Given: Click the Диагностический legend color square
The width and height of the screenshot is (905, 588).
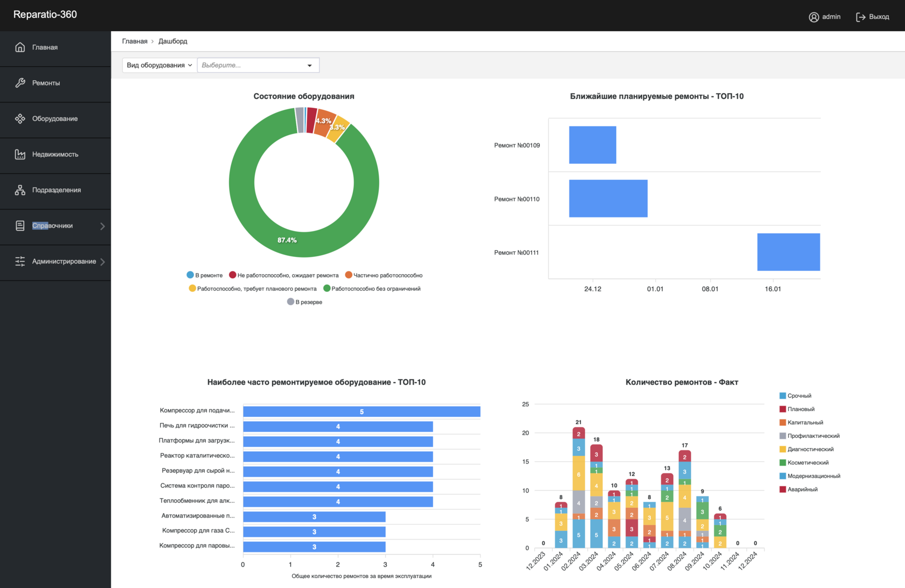Looking at the screenshot, I should [783, 449].
